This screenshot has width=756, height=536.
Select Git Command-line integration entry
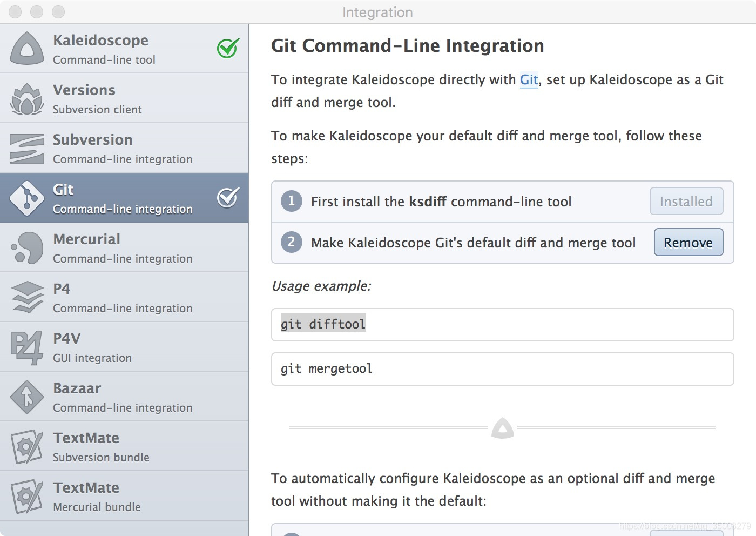pos(124,198)
